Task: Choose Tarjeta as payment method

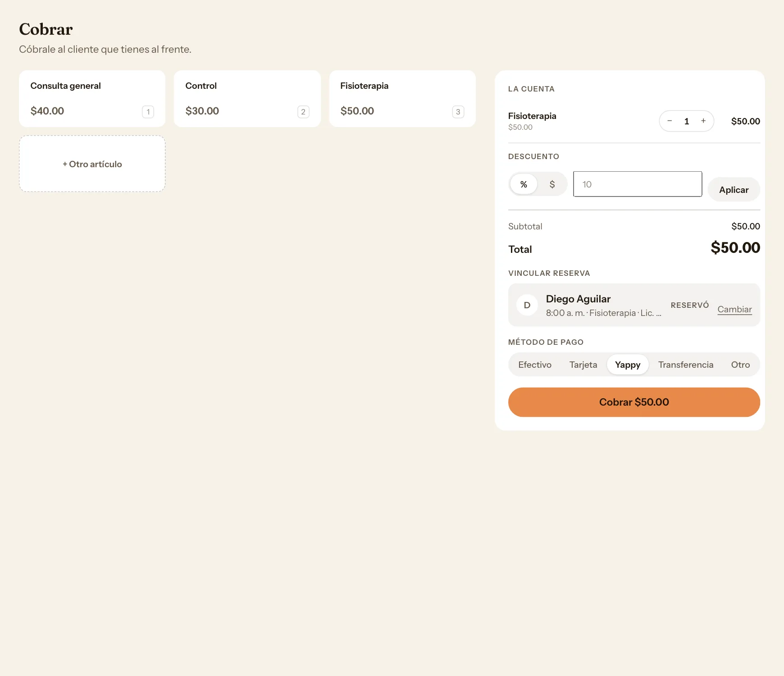Action: pyautogui.click(x=583, y=365)
